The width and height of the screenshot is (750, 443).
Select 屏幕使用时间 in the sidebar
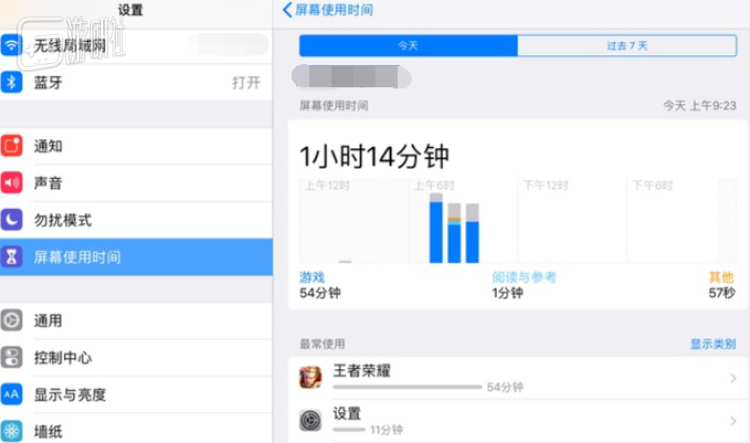tap(136, 257)
